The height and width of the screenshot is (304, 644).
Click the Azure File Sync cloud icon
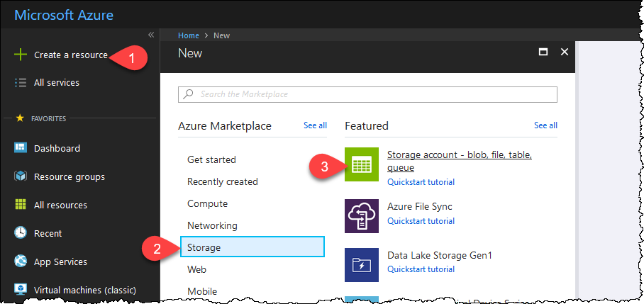(362, 216)
